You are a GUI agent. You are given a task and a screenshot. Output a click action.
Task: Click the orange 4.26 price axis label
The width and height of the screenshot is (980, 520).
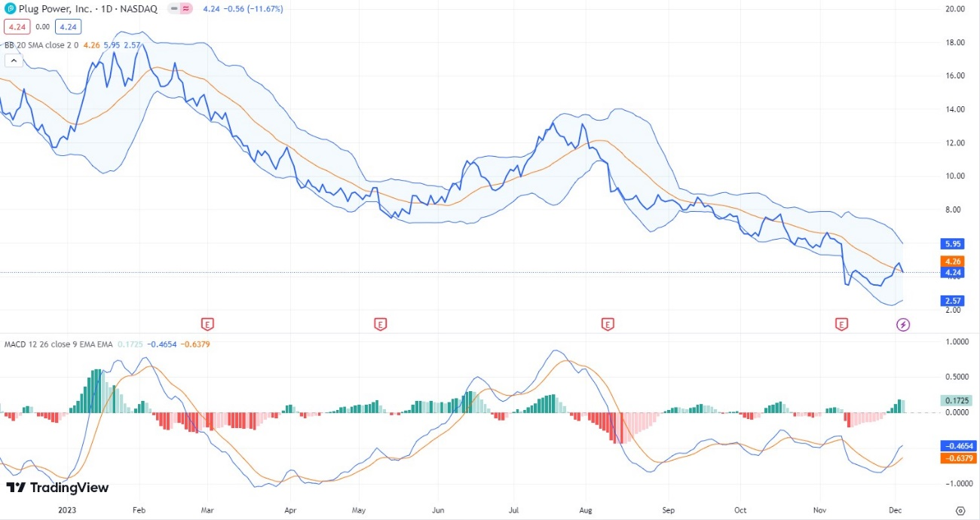(x=953, y=262)
